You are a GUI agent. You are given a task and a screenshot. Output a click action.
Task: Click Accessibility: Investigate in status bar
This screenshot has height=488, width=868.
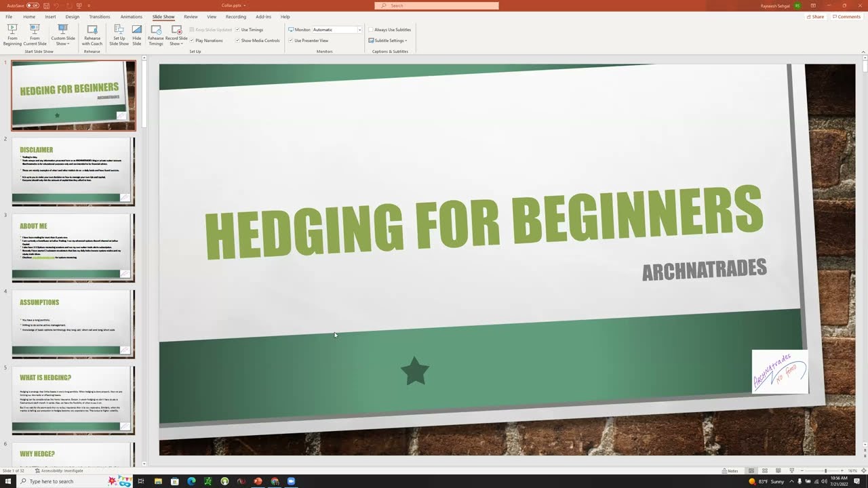(x=59, y=470)
